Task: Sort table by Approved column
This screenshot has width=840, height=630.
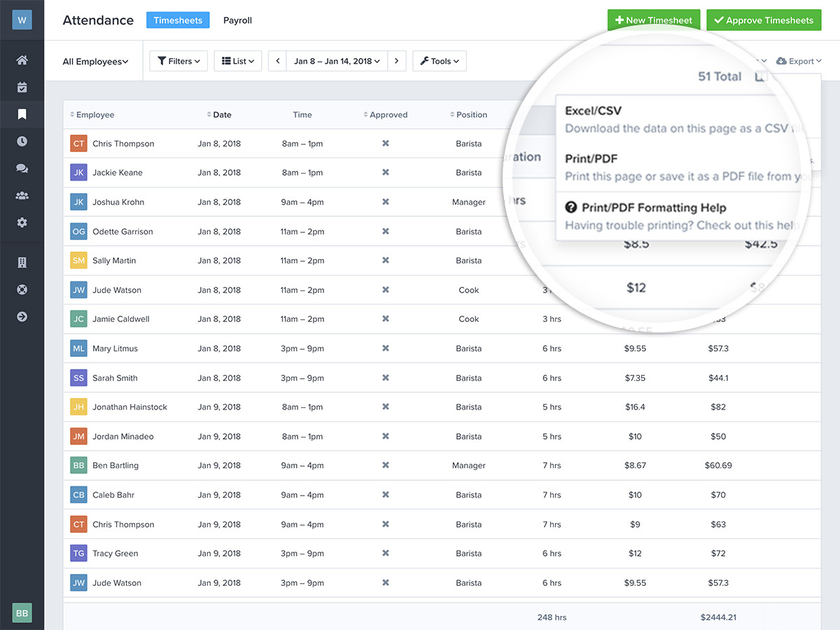Action: 385,115
